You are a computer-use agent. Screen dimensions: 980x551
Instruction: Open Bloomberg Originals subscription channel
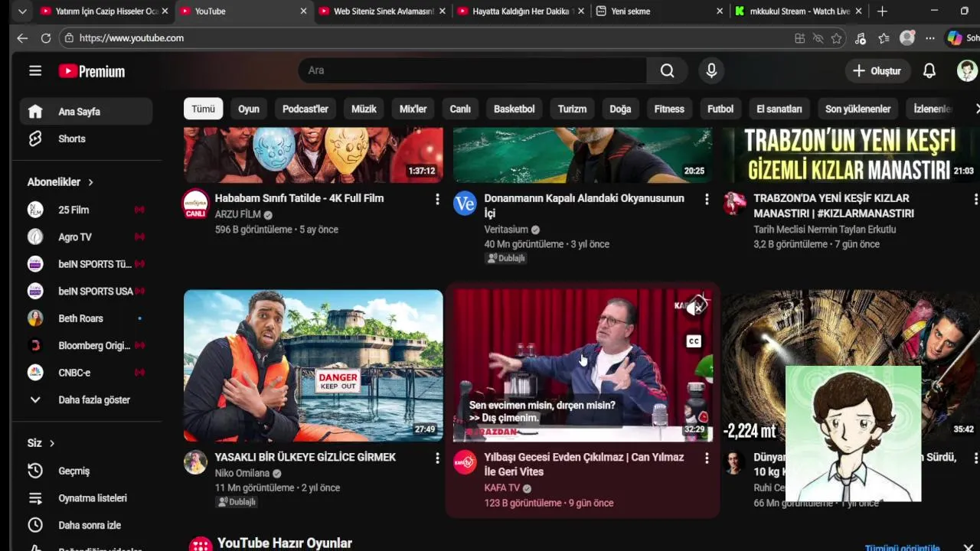click(x=86, y=346)
